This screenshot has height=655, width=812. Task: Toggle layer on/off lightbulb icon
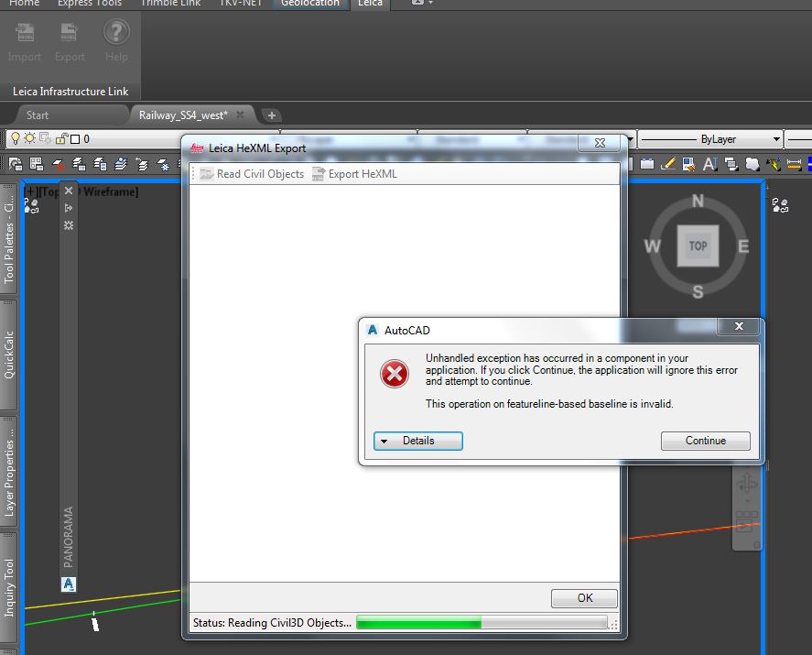point(16,138)
